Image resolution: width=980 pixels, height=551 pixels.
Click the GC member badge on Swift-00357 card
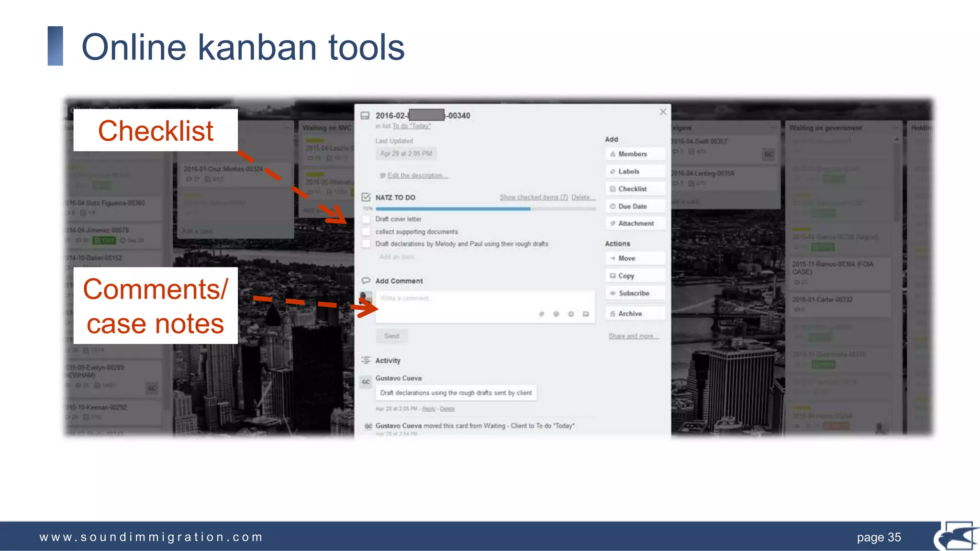(768, 154)
